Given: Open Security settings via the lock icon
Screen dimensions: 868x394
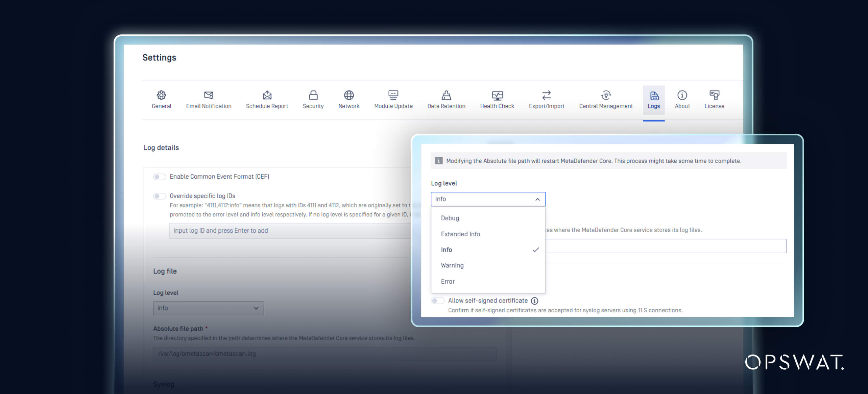Looking at the screenshot, I should point(313,99).
